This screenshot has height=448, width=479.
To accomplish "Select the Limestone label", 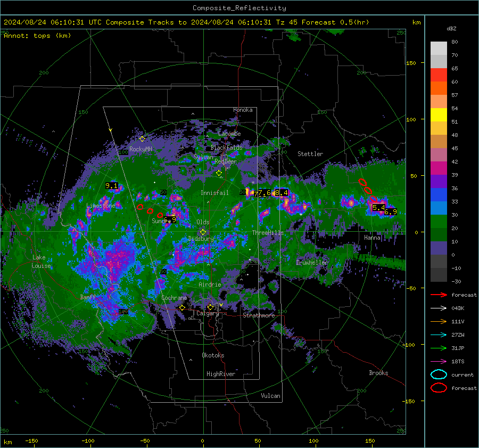I will [x=101, y=206].
